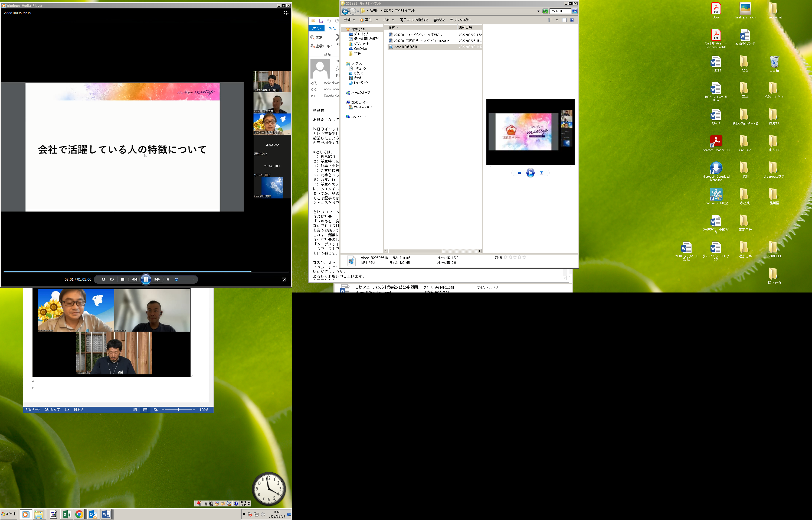
Task: Mute the Media Player volume
Action: pyautogui.click(x=168, y=279)
